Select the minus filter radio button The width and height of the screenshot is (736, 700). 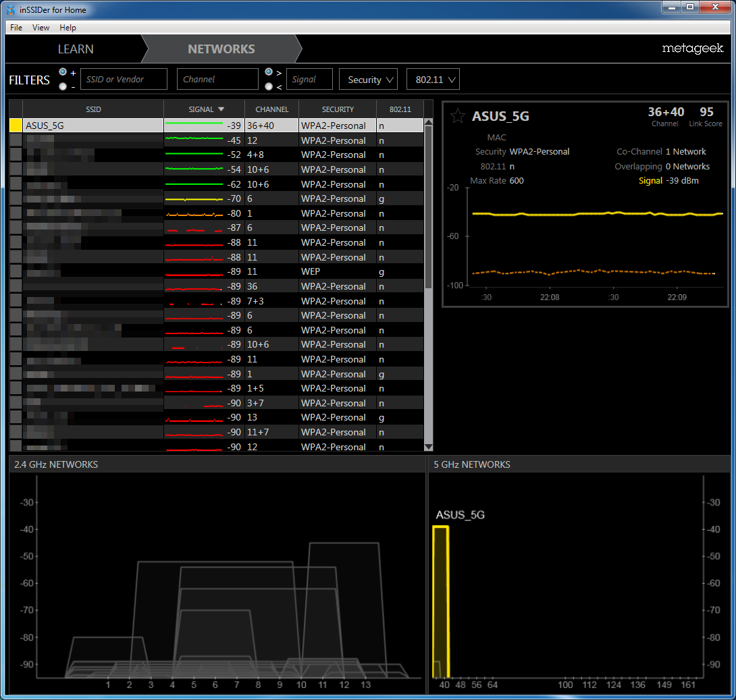pyautogui.click(x=63, y=86)
